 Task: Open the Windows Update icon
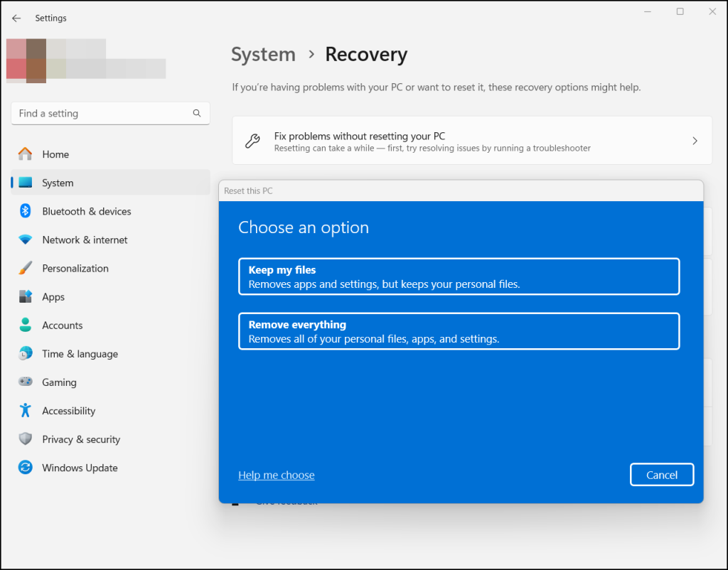[24, 468]
